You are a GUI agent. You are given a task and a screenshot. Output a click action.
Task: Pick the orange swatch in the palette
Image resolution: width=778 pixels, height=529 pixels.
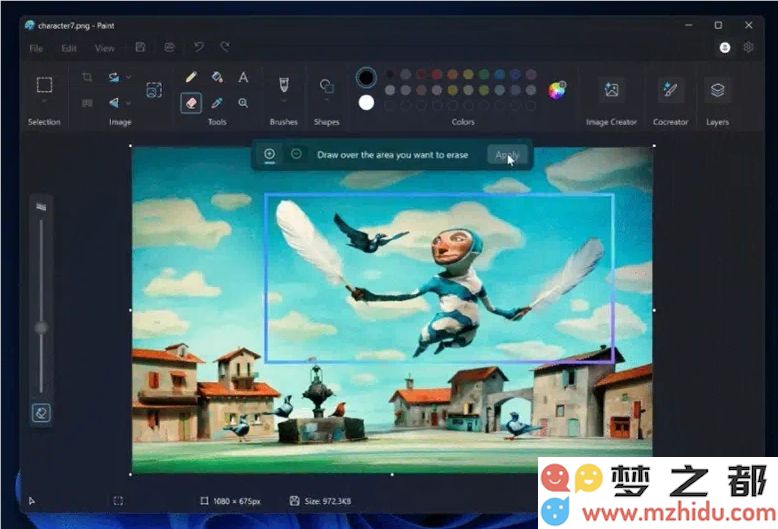[x=453, y=74]
